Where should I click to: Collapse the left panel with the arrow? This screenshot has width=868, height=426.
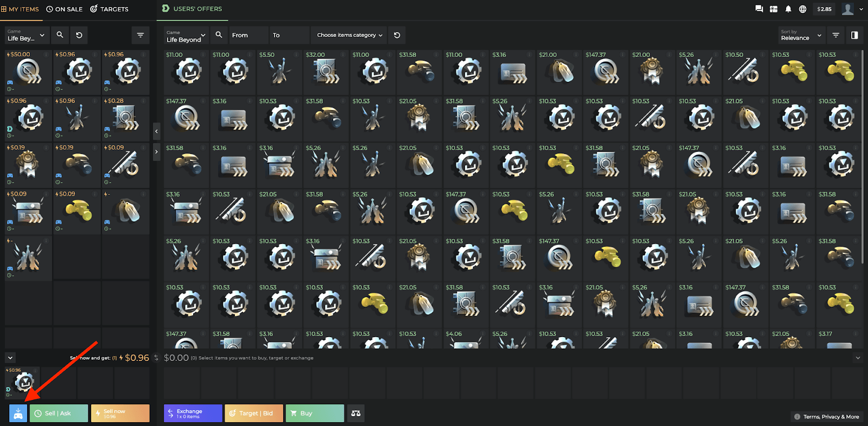(x=156, y=131)
